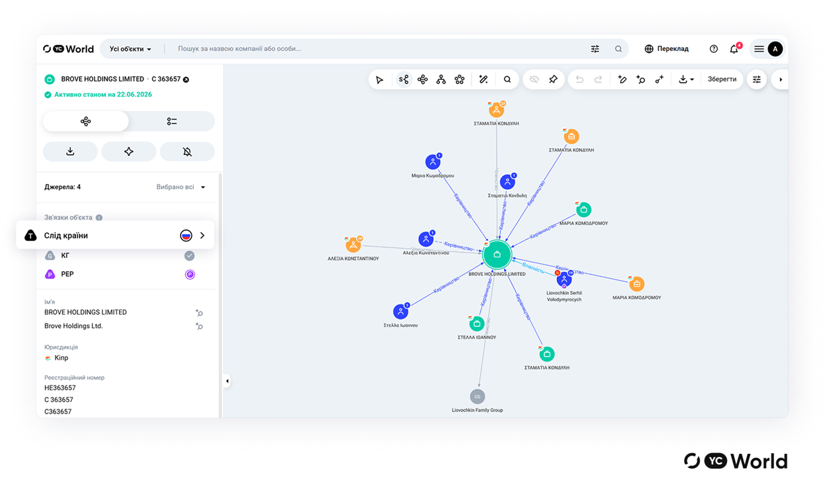Image resolution: width=827 pixels, height=504 pixels.
Task: Open the graph search magnifier tool
Action: [x=507, y=79]
